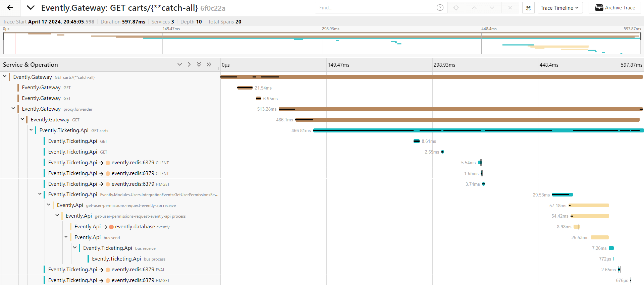The width and height of the screenshot is (644, 285).
Task: Collapse GetUserPermissionsRe... integration event span
Action: pyautogui.click(x=40, y=194)
